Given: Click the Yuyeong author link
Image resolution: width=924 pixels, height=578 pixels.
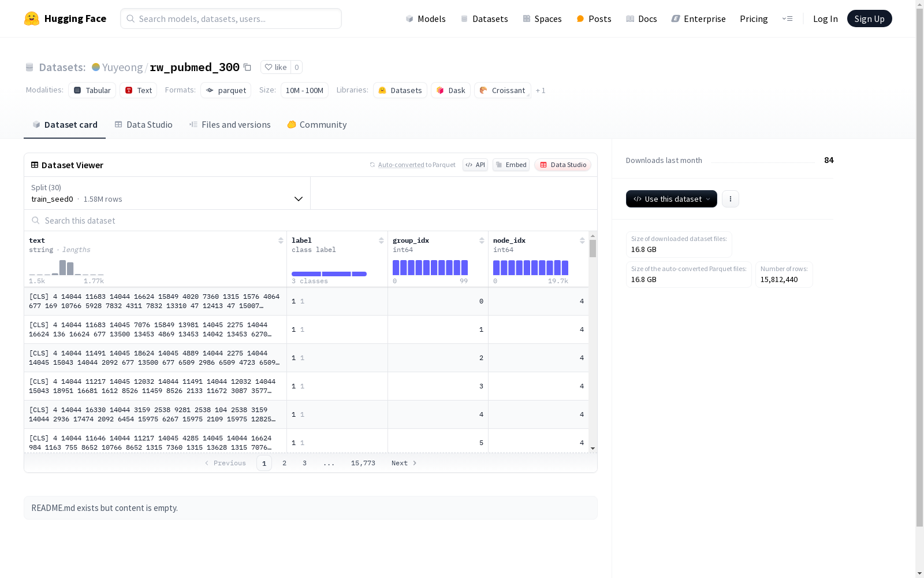Looking at the screenshot, I should click(x=122, y=67).
